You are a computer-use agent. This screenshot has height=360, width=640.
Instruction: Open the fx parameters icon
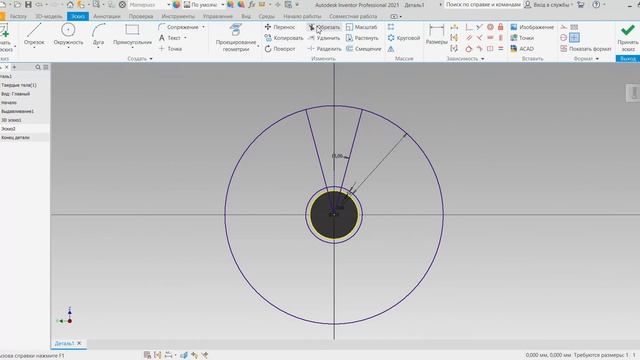252,5
